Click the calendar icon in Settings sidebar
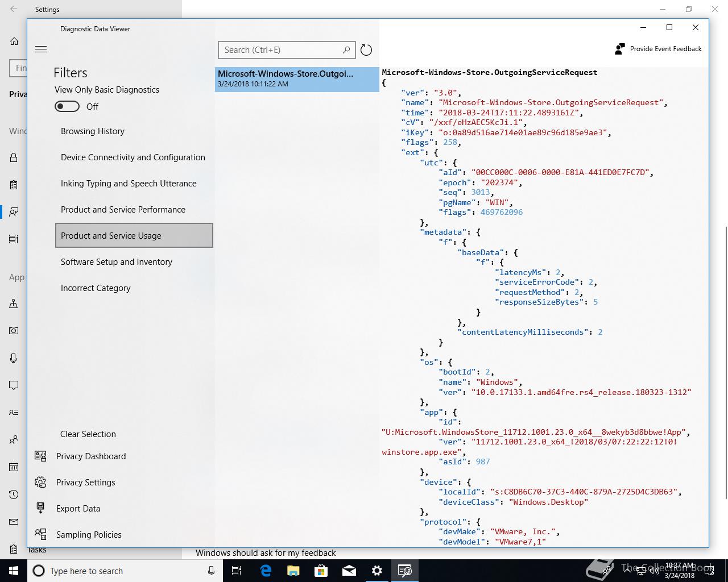The image size is (728, 582). pos(14,467)
